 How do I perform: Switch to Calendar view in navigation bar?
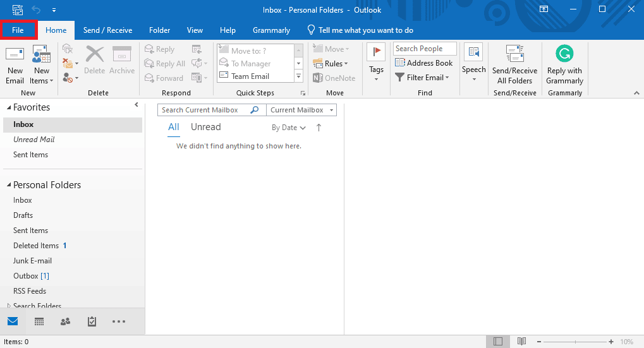click(39, 321)
